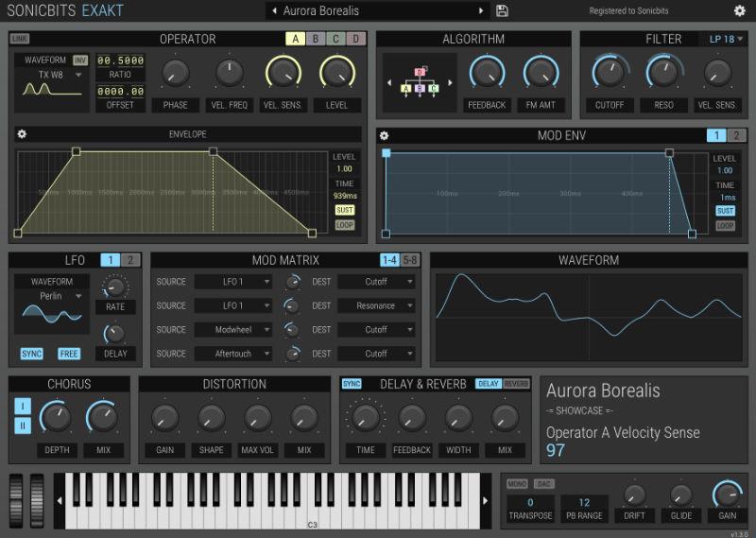Image resolution: width=756 pixels, height=538 pixels.
Task: Enable MONO voice mode
Action: [x=517, y=484]
